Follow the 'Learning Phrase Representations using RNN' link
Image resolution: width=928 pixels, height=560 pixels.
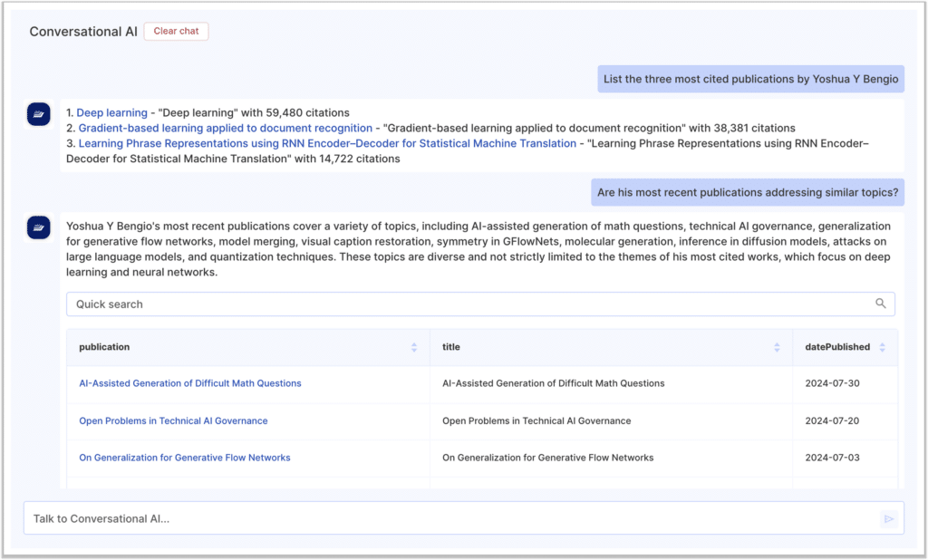[x=326, y=143]
